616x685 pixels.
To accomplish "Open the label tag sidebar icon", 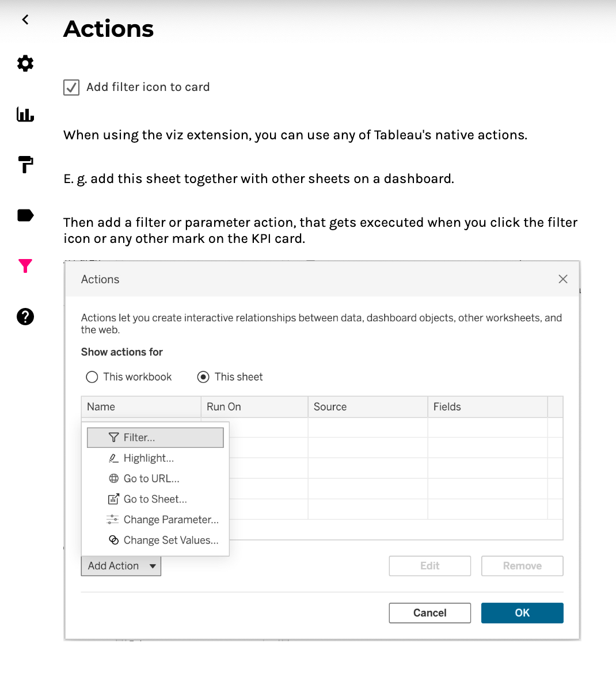I will point(25,215).
